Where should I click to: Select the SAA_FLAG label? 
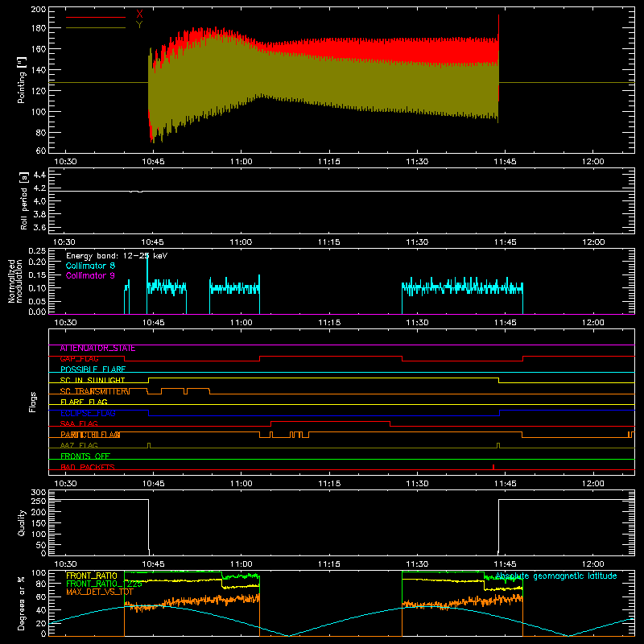pos(79,424)
